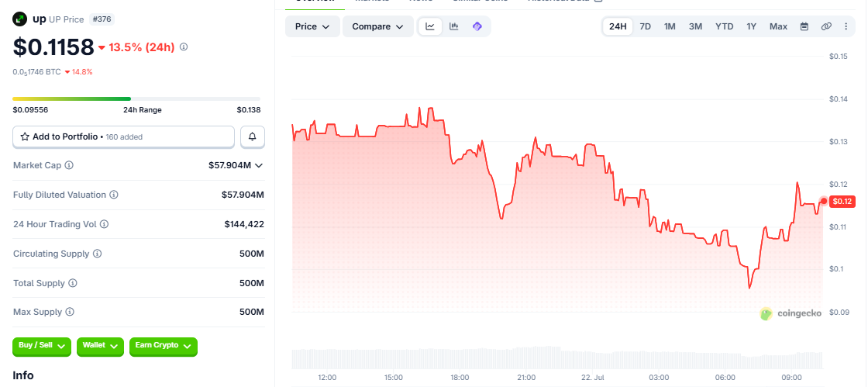Click the UP coin logo icon
Viewport: 868px width, 387px height.
pyautogui.click(x=20, y=19)
